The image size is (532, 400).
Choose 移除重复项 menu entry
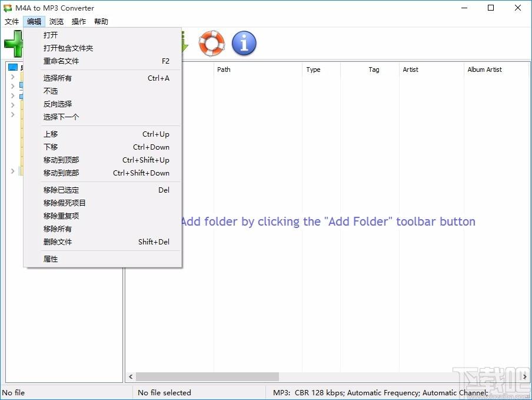click(x=102, y=216)
